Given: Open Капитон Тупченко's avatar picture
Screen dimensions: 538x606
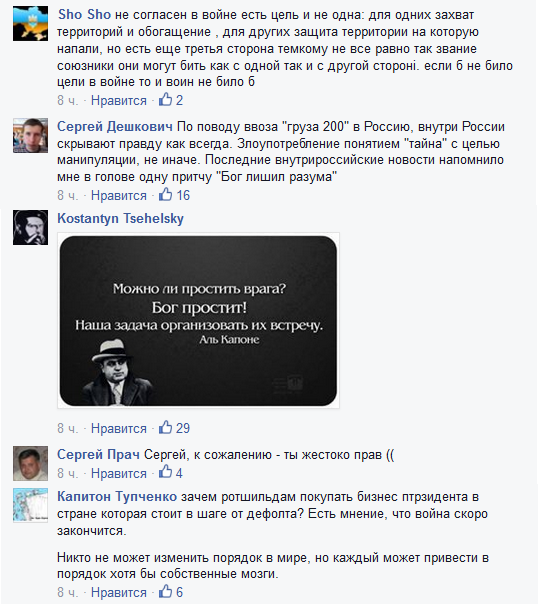Looking at the screenshot, I should 31,506.
